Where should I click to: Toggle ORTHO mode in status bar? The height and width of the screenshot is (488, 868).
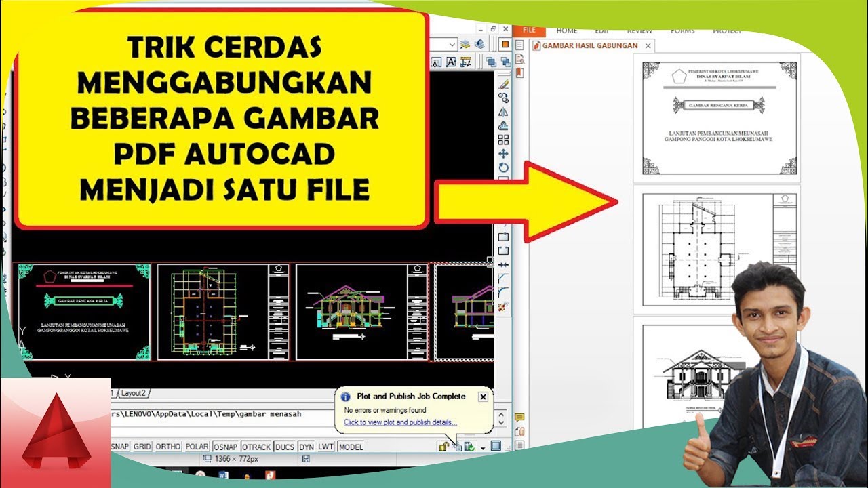click(x=168, y=447)
